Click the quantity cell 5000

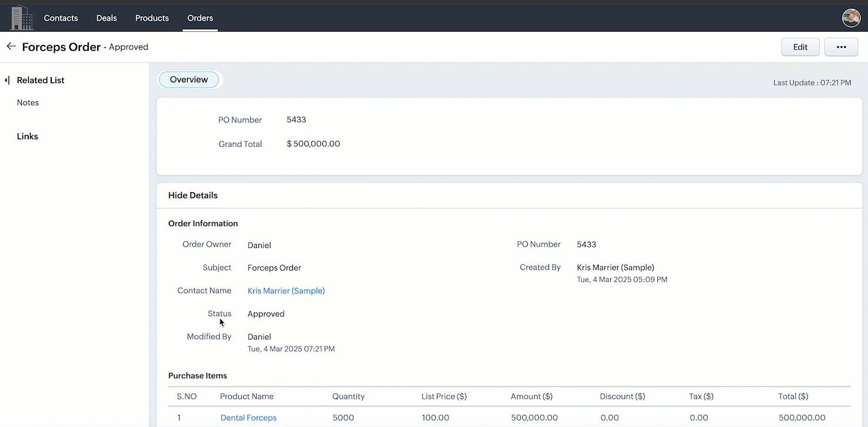[x=343, y=418]
